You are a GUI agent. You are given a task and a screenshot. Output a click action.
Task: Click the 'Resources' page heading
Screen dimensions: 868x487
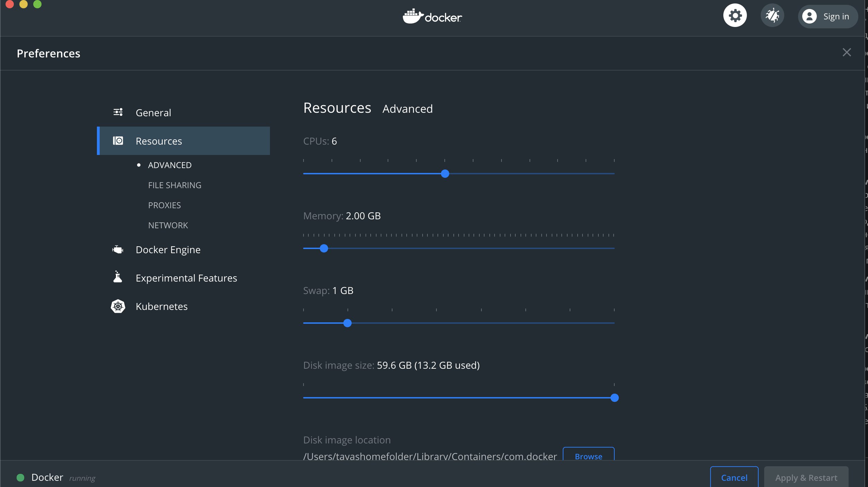coord(337,108)
